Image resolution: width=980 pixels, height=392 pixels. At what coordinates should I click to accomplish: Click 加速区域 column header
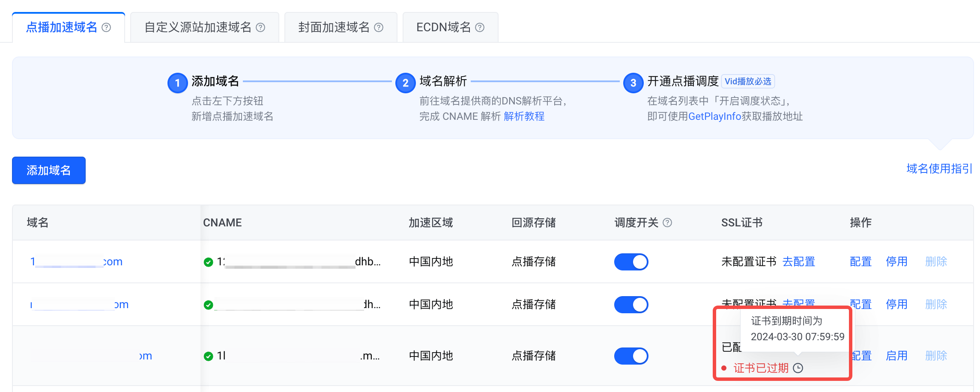point(431,223)
